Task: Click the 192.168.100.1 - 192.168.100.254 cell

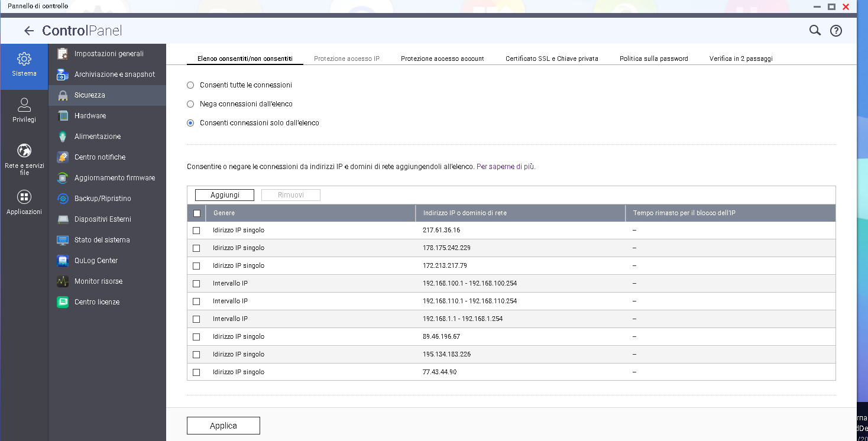Action: point(469,284)
